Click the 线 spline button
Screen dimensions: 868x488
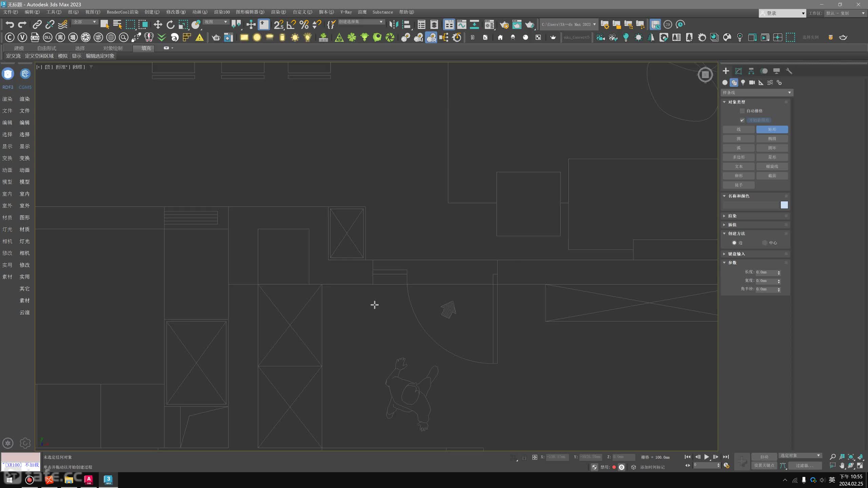(x=738, y=129)
